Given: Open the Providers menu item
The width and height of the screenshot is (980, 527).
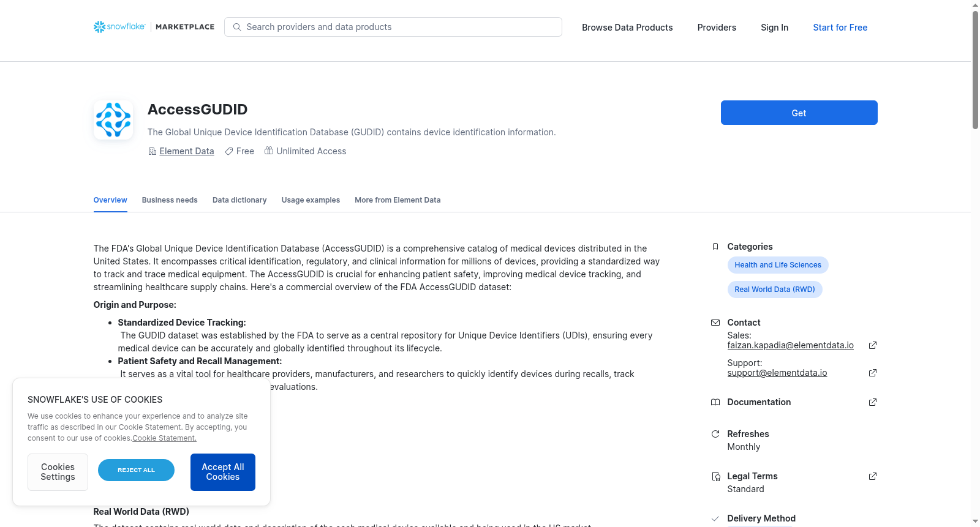Looking at the screenshot, I should 717,28.
